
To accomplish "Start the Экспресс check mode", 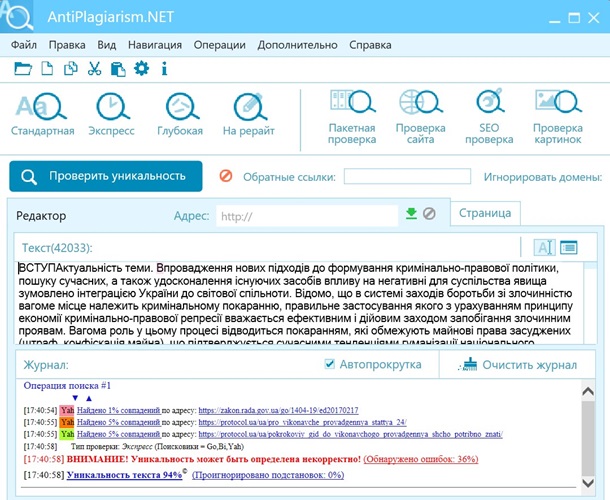I will point(111,114).
